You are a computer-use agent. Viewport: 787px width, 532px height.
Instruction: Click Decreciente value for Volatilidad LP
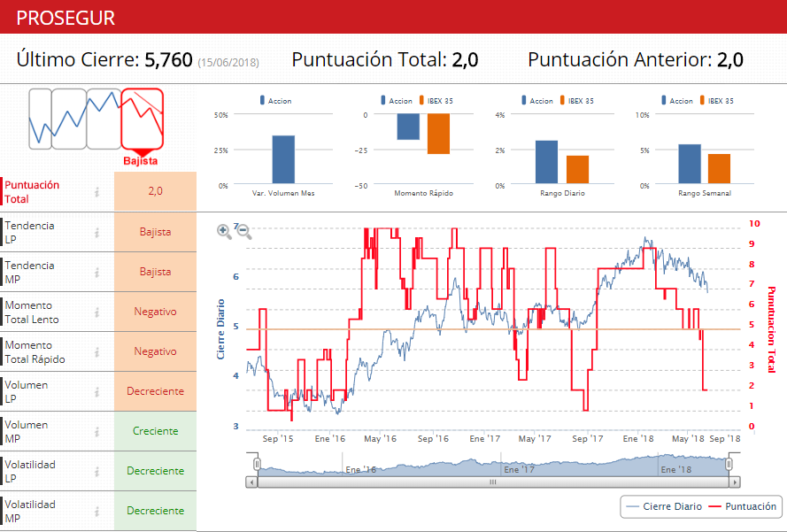pos(155,471)
